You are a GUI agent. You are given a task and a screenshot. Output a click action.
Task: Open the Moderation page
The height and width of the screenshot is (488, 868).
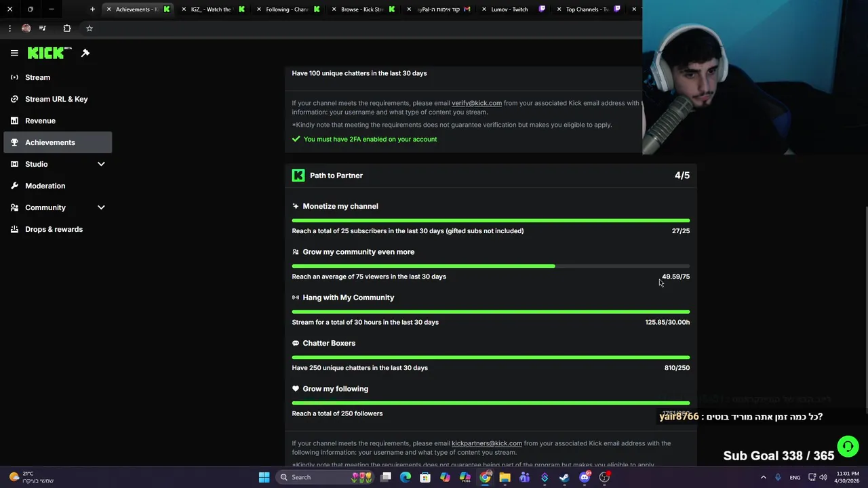58,186
